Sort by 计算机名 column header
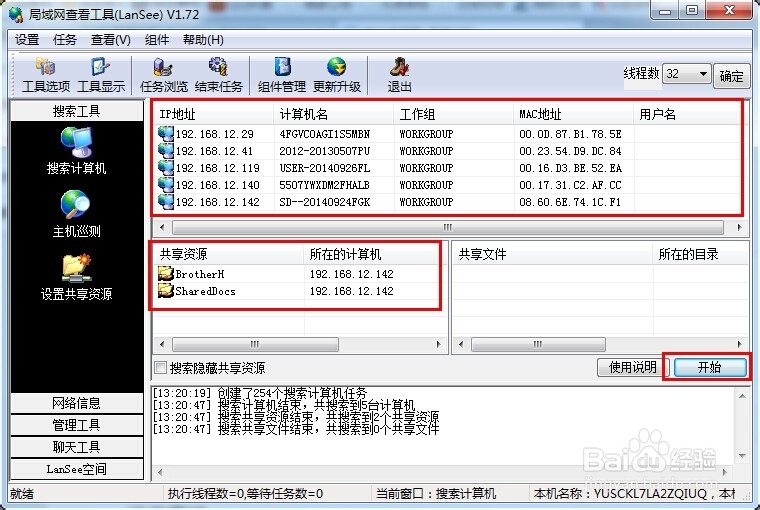 pos(333,114)
